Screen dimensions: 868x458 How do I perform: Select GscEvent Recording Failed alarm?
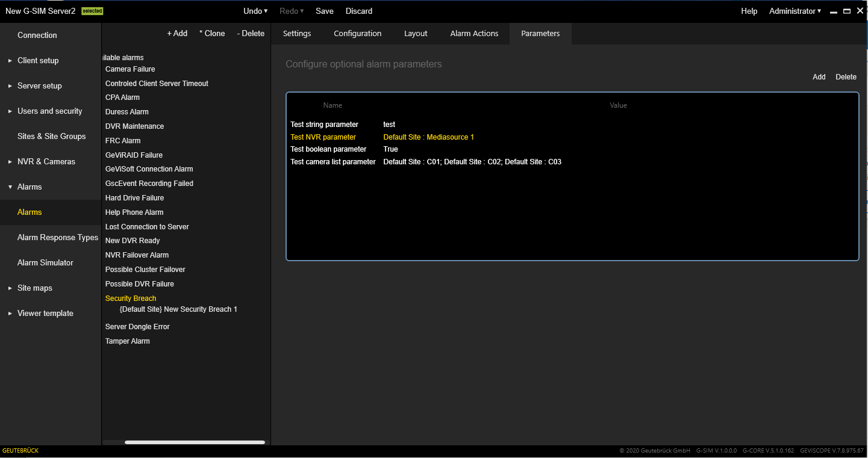149,184
